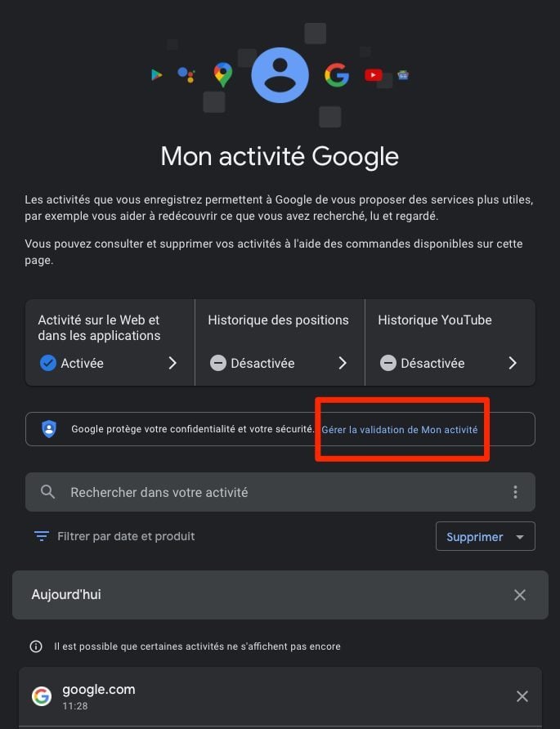The width and height of the screenshot is (560, 729).
Task: Toggle Historique YouTube Désactivée status
Action: pyautogui.click(x=422, y=363)
